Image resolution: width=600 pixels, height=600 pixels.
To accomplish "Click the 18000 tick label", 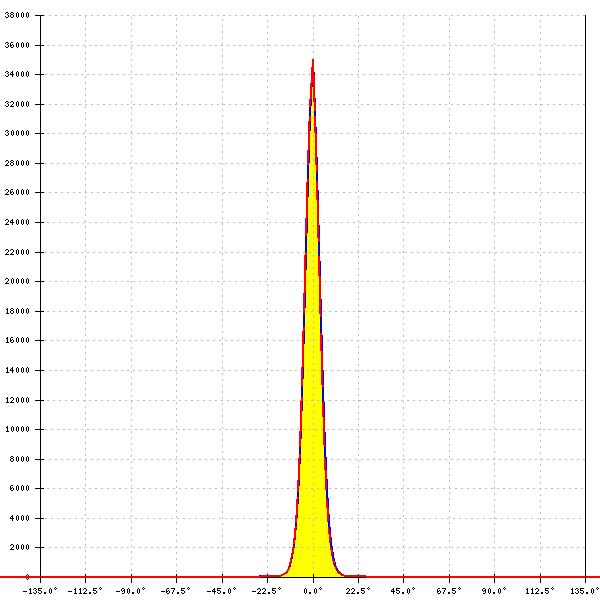I will click(17, 311).
